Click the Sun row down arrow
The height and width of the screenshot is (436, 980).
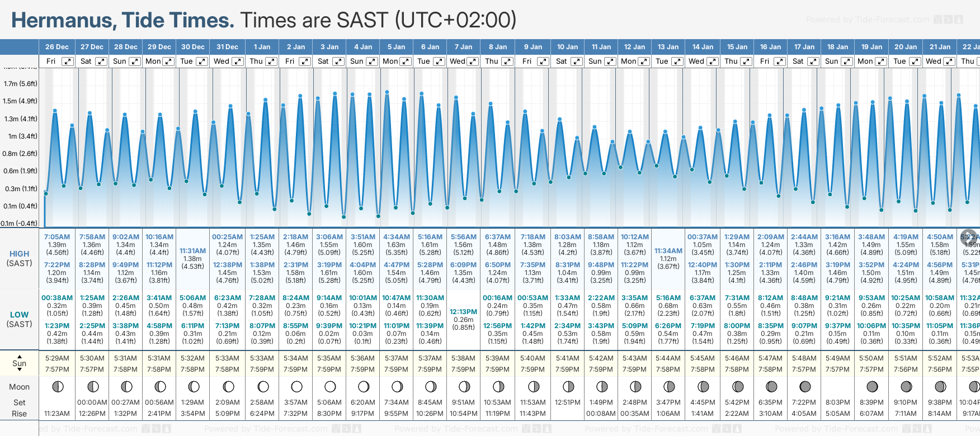[x=20, y=369]
